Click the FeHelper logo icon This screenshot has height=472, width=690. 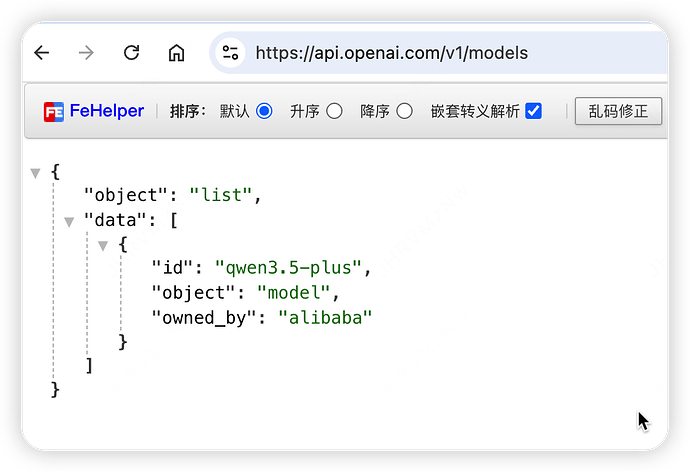pyautogui.click(x=54, y=112)
